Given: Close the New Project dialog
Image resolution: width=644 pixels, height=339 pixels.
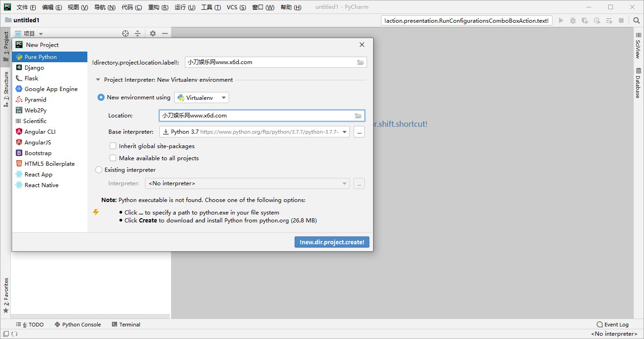Looking at the screenshot, I should [362, 45].
